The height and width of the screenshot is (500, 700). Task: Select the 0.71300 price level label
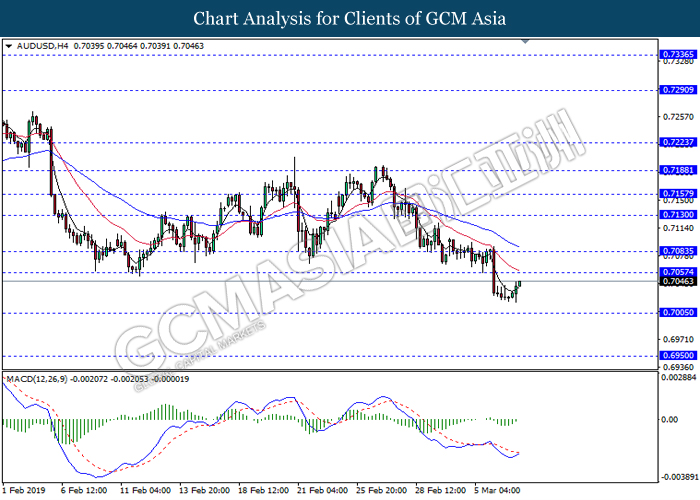[x=678, y=215]
